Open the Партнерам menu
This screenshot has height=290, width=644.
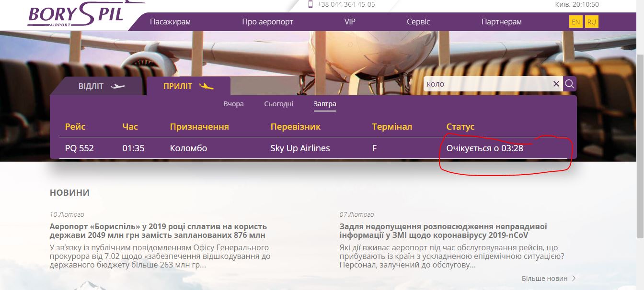501,22
